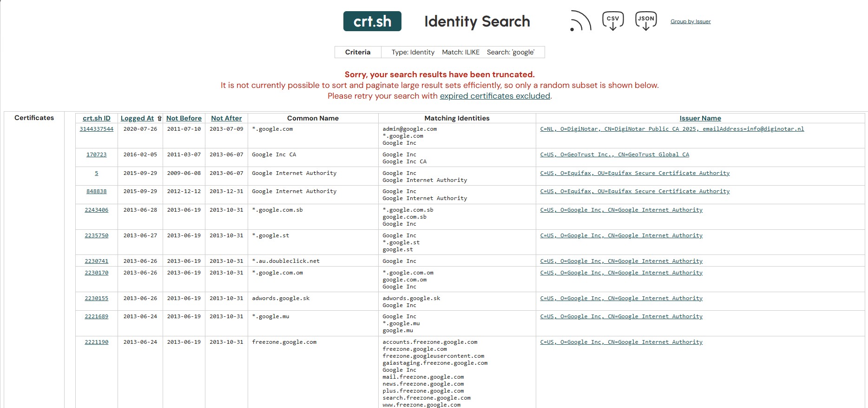Follow expired certificates excluded link

coord(495,96)
